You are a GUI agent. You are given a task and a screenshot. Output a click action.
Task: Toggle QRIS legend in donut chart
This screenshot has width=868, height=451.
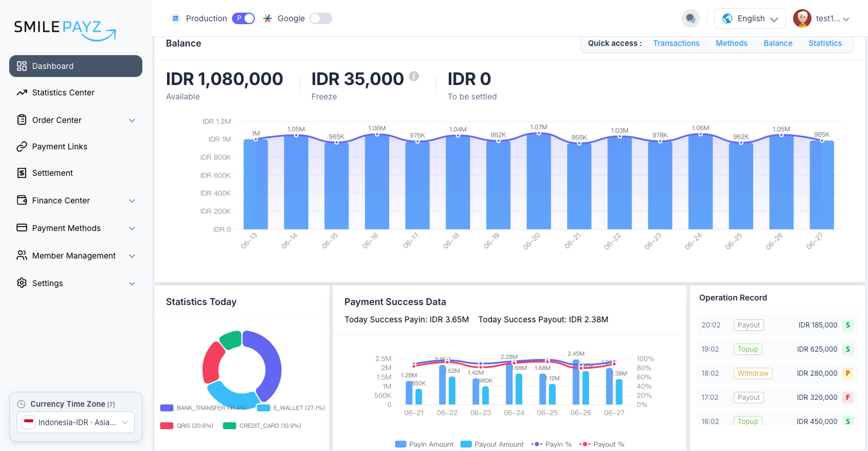187,426
